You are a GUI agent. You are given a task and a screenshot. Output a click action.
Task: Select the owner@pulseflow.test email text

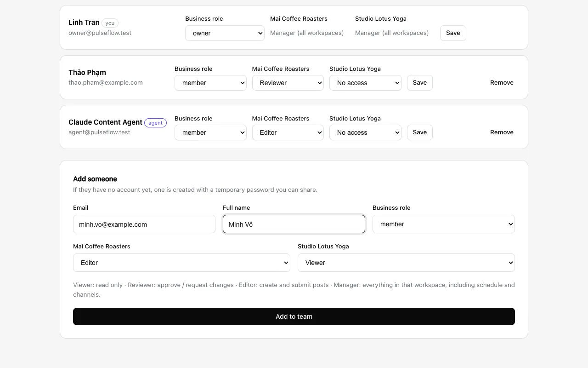point(100,33)
